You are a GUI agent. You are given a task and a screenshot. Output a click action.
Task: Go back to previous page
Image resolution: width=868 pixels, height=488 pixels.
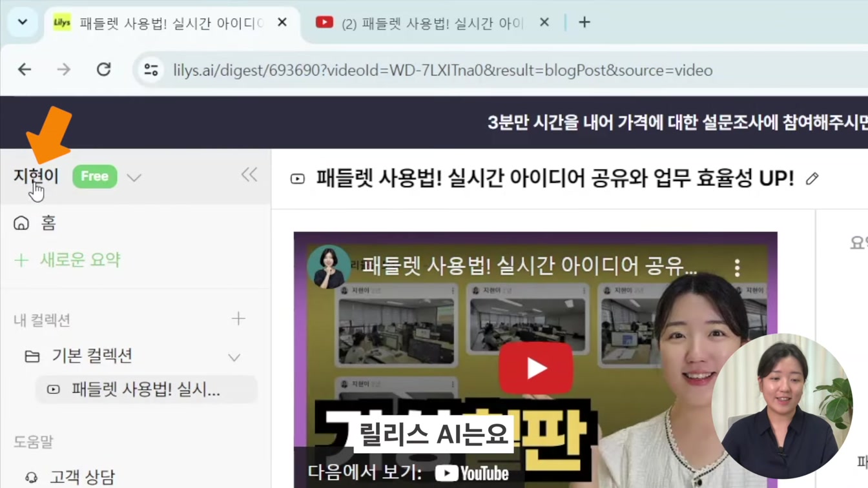pyautogui.click(x=25, y=70)
